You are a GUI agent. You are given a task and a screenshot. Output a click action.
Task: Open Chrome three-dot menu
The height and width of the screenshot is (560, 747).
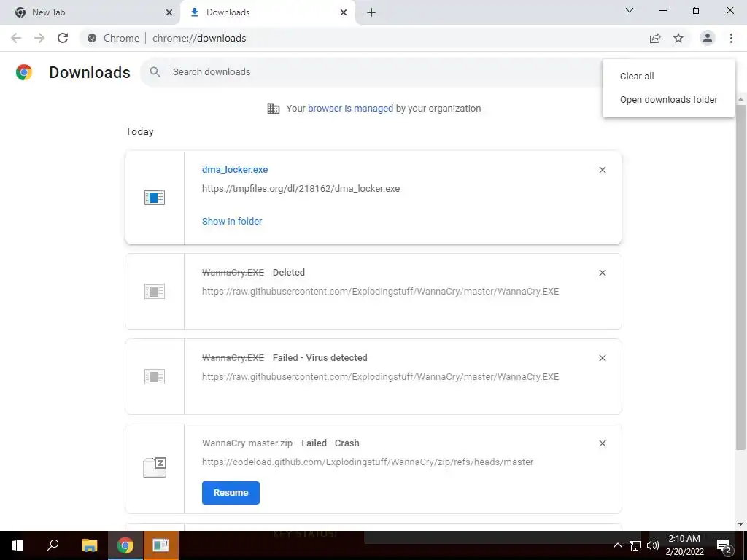point(731,38)
